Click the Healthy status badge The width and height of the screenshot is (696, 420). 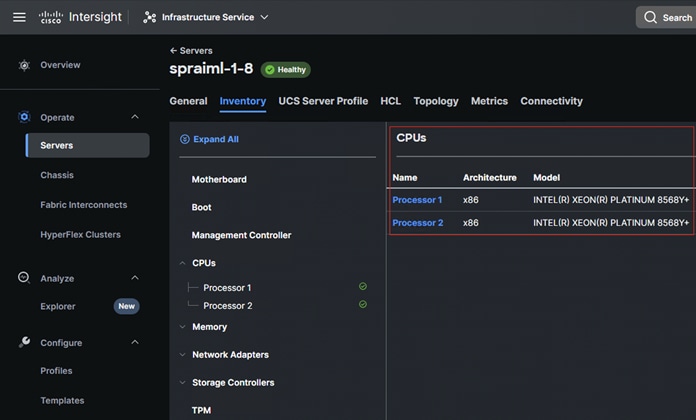285,70
